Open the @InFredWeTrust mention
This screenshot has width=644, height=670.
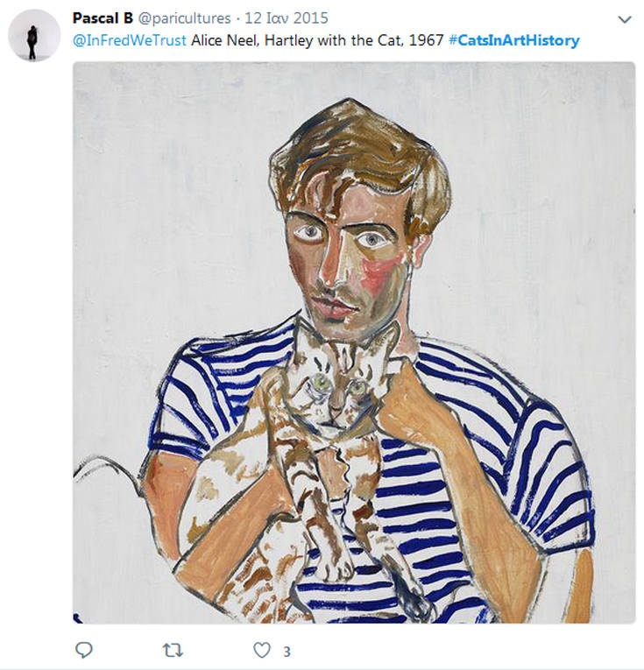coord(129,40)
